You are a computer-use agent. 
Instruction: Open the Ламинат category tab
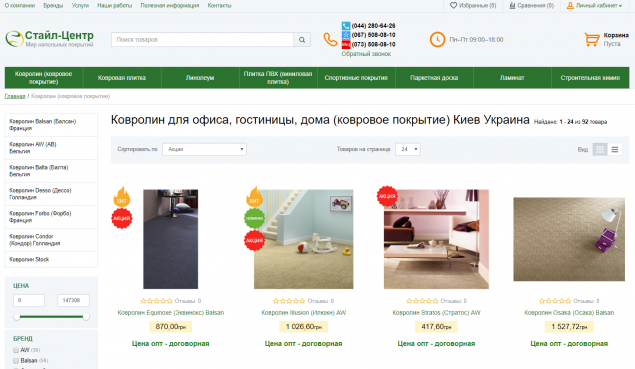tap(512, 78)
